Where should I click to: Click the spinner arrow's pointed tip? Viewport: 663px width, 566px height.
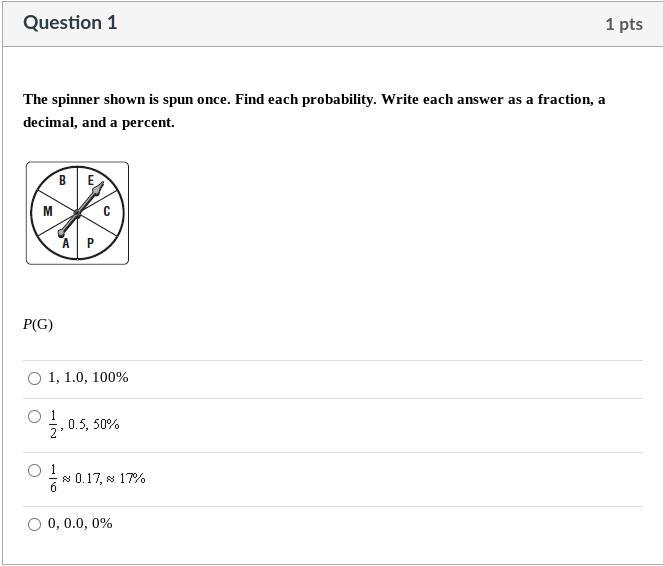point(102,184)
